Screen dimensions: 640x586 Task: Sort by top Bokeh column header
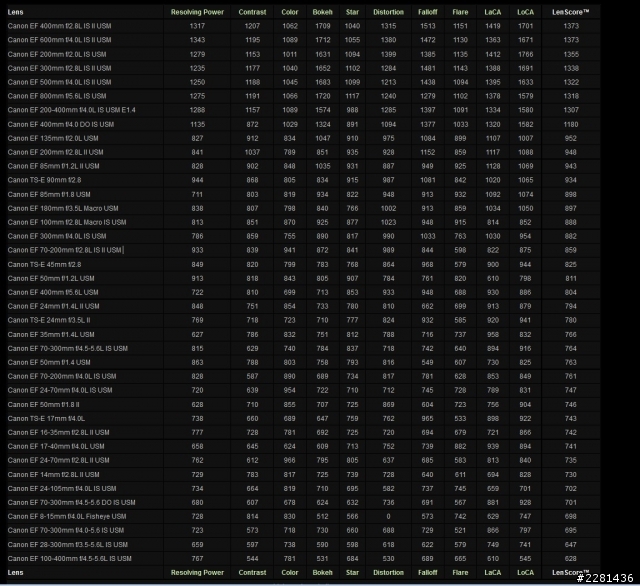point(322,12)
